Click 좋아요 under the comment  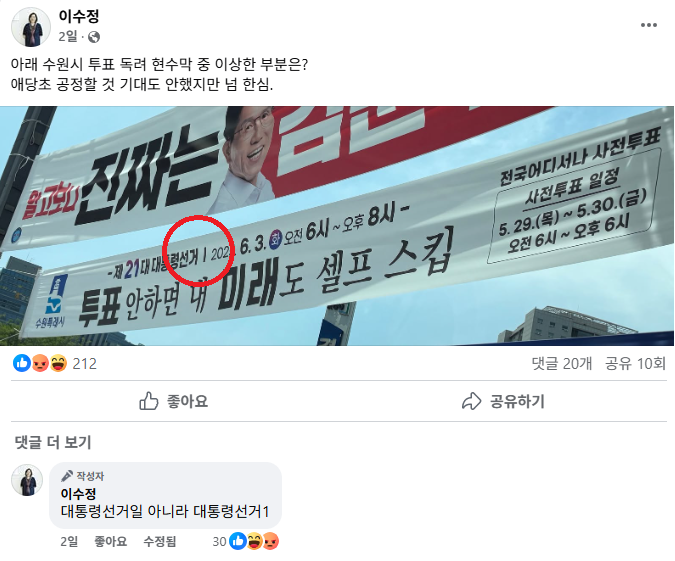coord(111,541)
